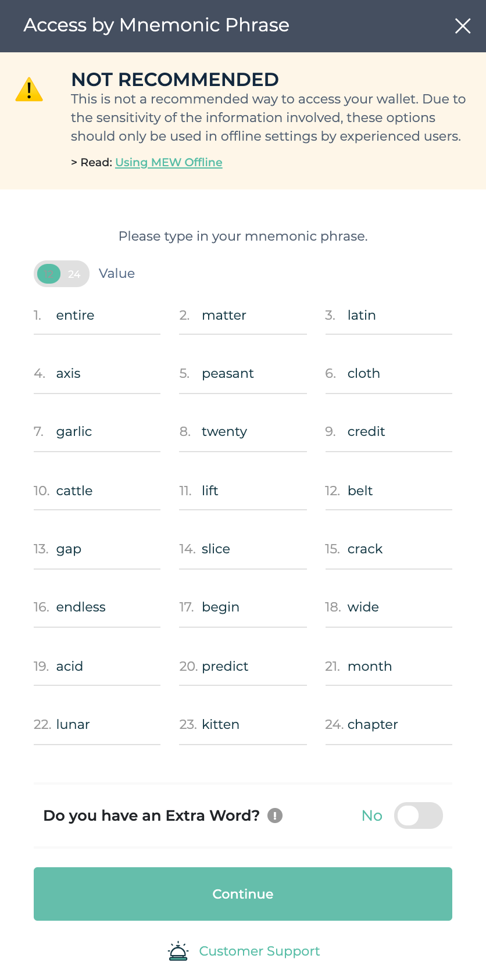This screenshot has width=486, height=980.
Task: Click the yellow warning triangle icon
Action: [29, 90]
